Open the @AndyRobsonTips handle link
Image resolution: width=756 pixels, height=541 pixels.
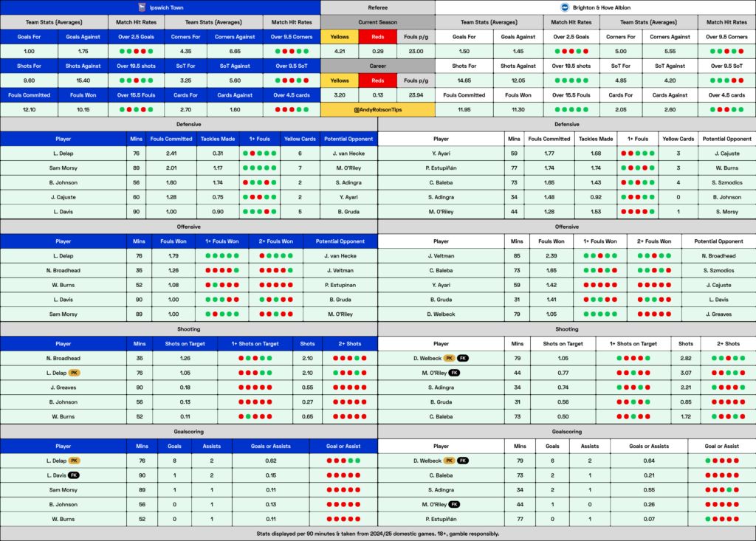[x=377, y=109]
